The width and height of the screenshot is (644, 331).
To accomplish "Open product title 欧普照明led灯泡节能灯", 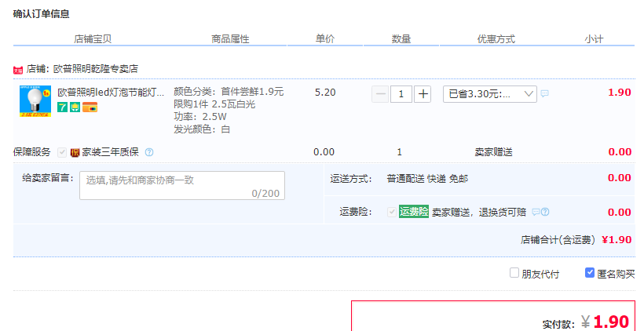I will pos(111,93).
